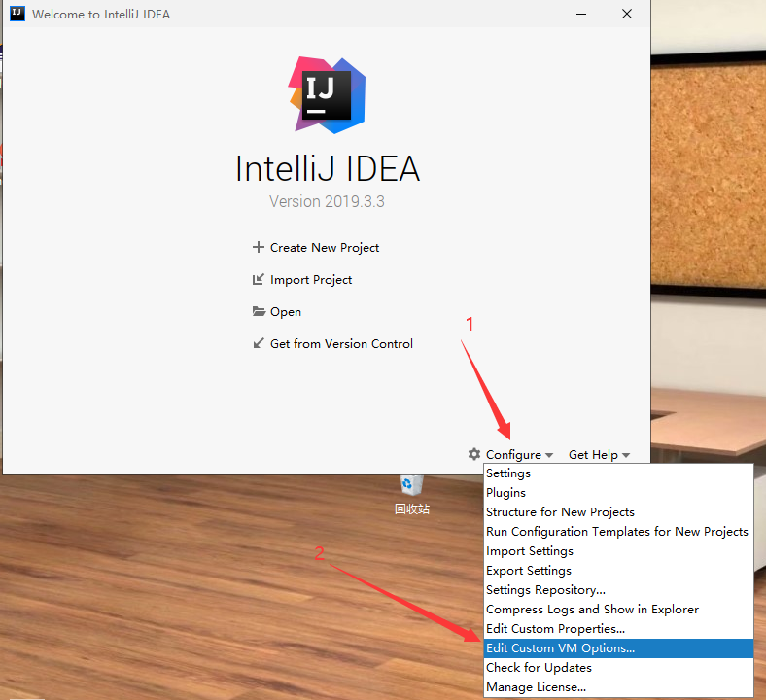Select Run Configuration Templates for New Projects
This screenshot has width=766, height=700.
point(618,532)
